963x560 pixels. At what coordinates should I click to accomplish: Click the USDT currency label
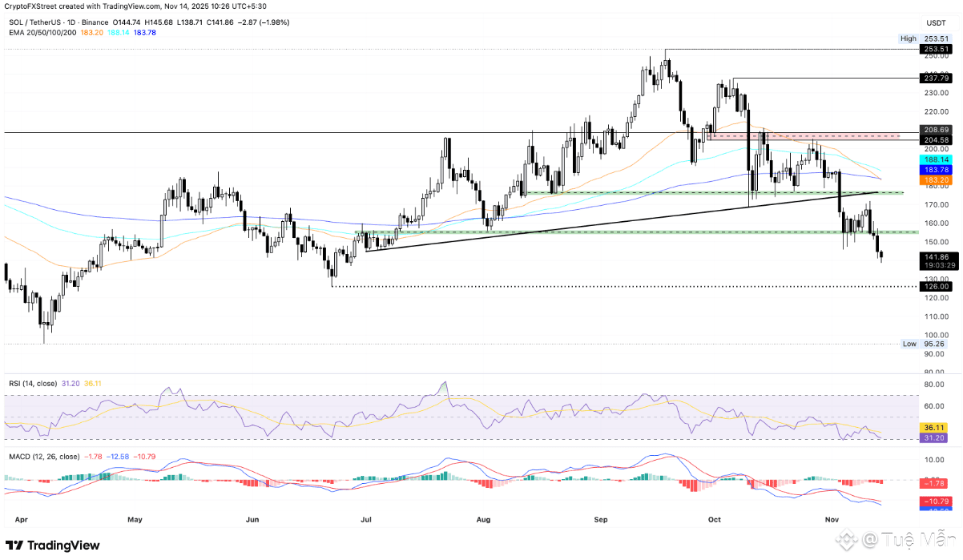pos(935,22)
